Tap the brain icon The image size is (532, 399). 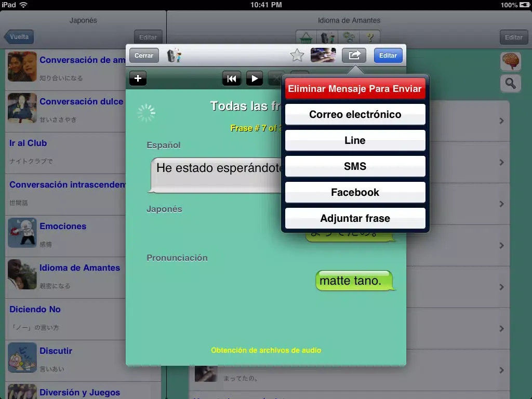tap(510, 61)
